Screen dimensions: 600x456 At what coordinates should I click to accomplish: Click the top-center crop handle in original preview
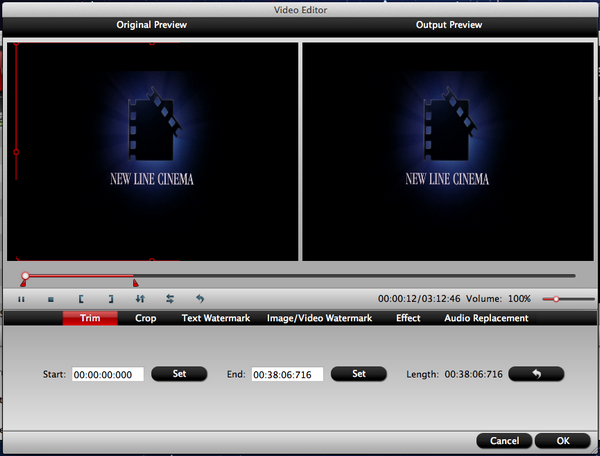point(152,43)
